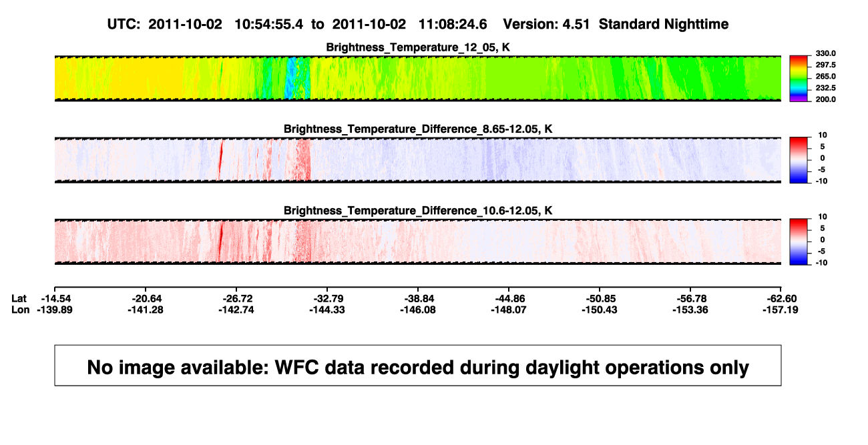Click the start time '10:54:55.4' in header
Screen dimensions: 868x445
(268, 24)
